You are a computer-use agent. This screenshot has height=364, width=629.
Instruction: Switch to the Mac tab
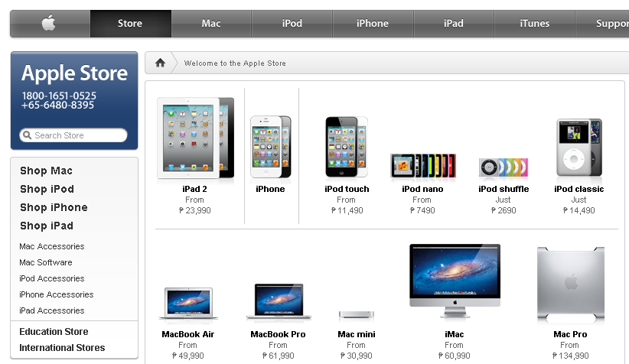coord(211,23)
